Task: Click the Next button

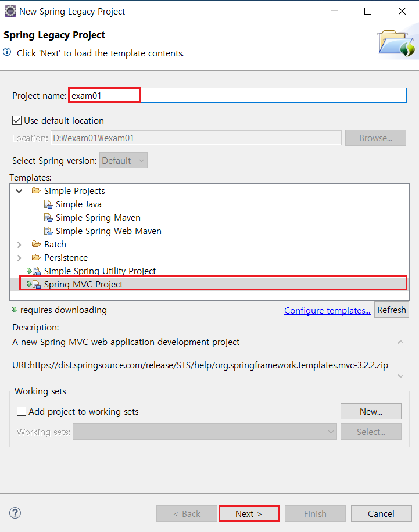Action: tap(249, 513)
